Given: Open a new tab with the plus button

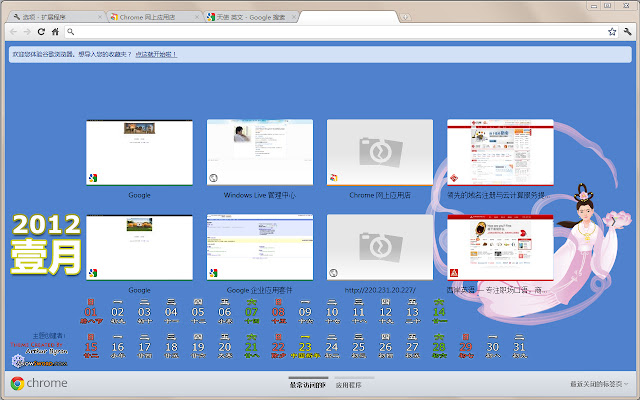Looking at the screenshot, I should click(405, 17).
